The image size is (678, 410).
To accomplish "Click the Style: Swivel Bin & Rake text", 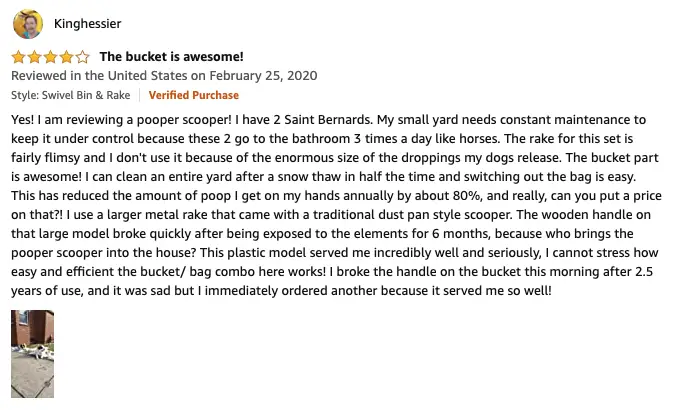I will [70, 95].
